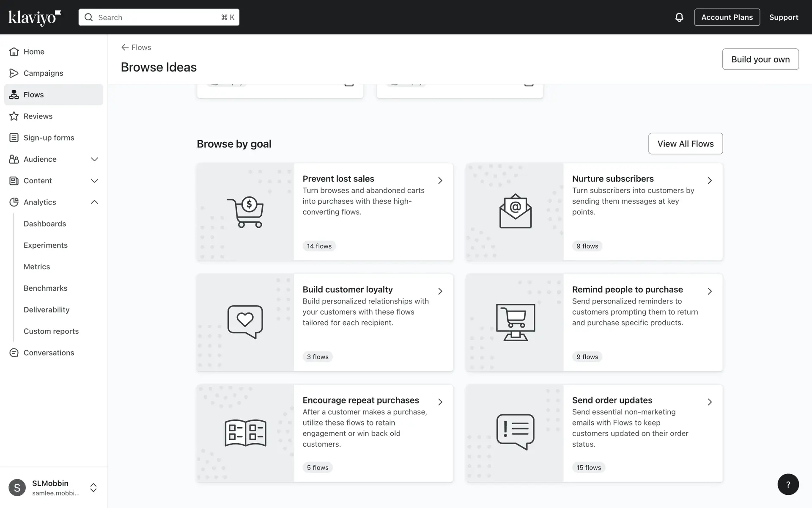812x508 pixels.
Task: Open Campaigns in the sidebar
Action: coord(43,73)
